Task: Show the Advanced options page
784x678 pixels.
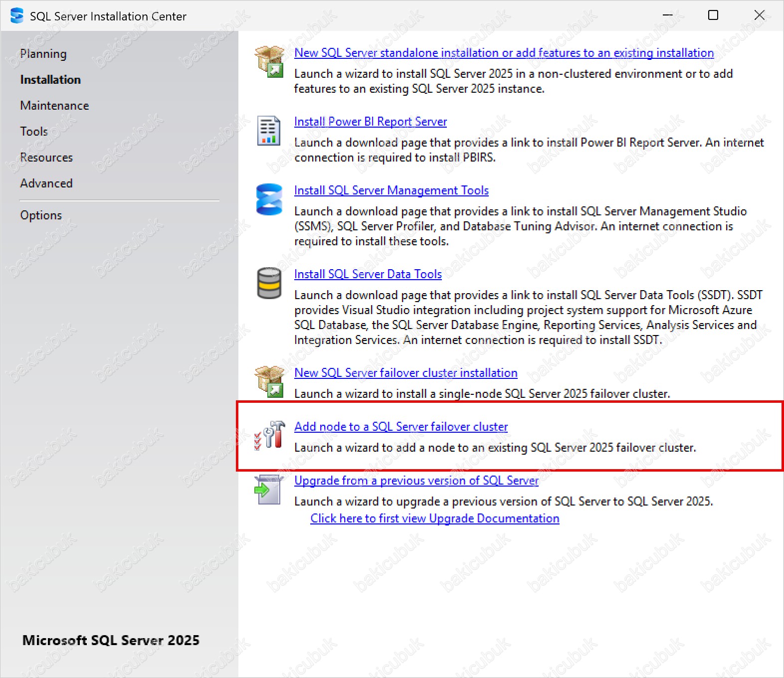Action: point(46,183)
